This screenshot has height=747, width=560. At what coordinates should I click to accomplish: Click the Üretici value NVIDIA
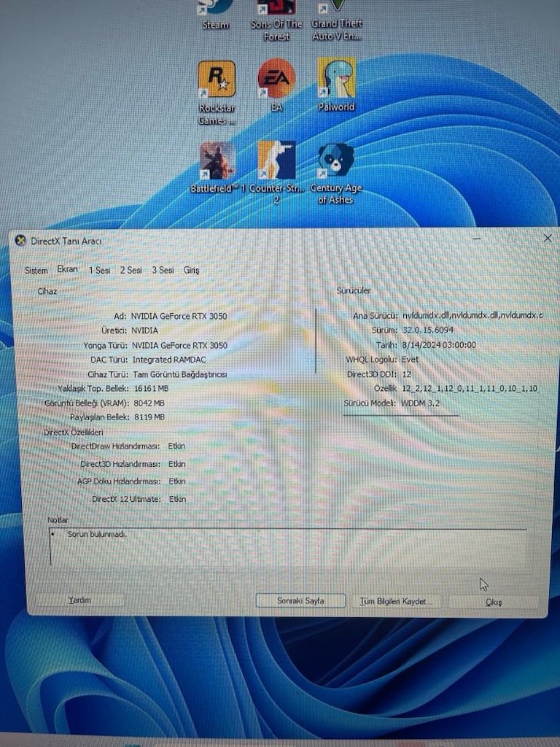pos(145,330)
